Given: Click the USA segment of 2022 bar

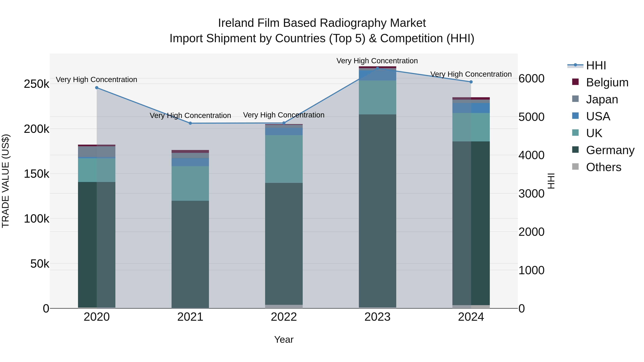Looking at the screenshot, I should [x=284, y=131].
